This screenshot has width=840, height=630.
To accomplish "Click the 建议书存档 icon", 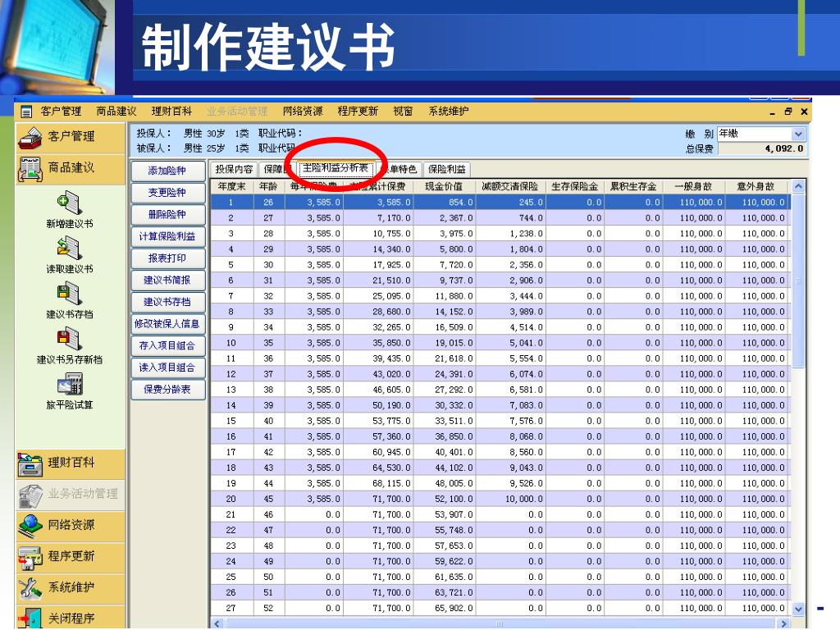I will coord(69,293).
